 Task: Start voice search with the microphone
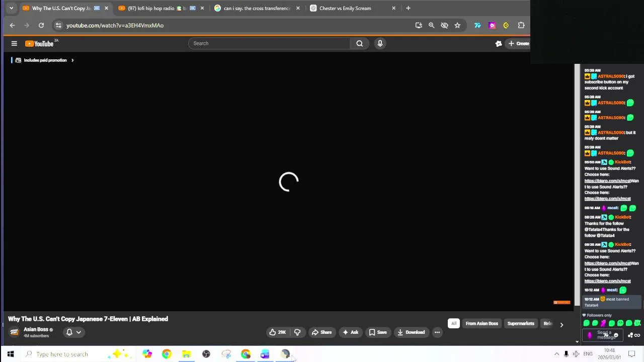[x=380, y=43]
